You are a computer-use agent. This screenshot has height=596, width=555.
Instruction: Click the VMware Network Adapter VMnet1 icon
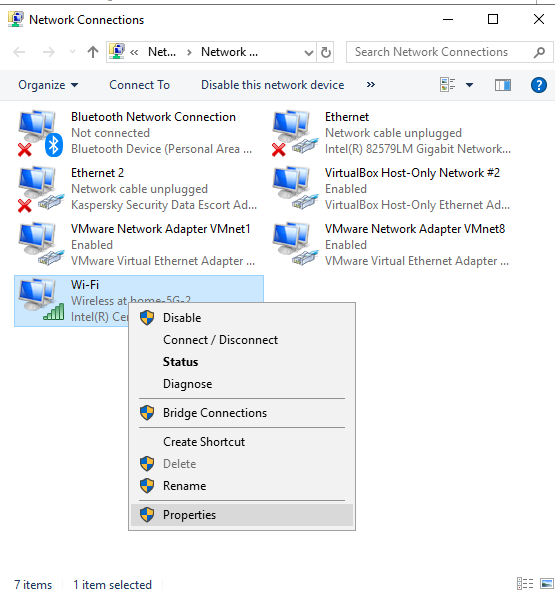click(40, 245)
